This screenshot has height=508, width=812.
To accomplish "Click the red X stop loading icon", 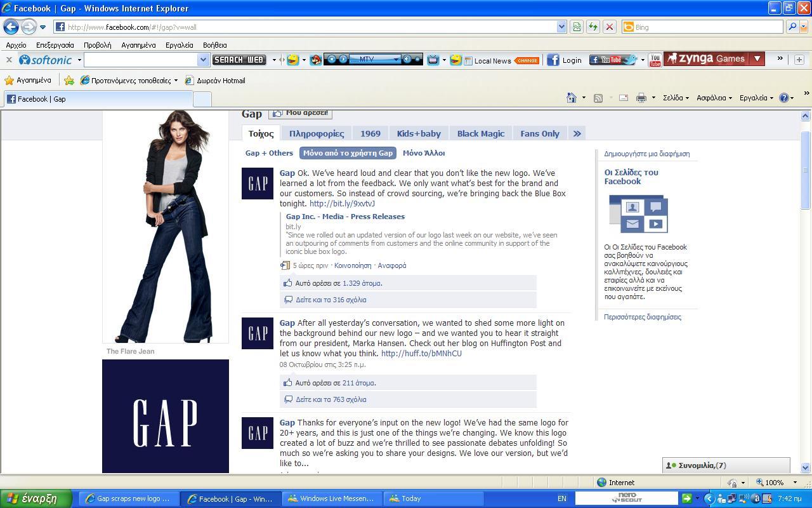I will (x=609, y=27).
